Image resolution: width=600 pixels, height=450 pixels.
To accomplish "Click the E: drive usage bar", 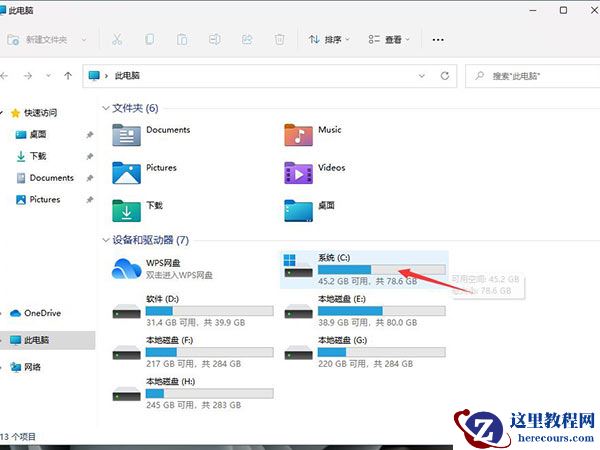I will [382, 311].
